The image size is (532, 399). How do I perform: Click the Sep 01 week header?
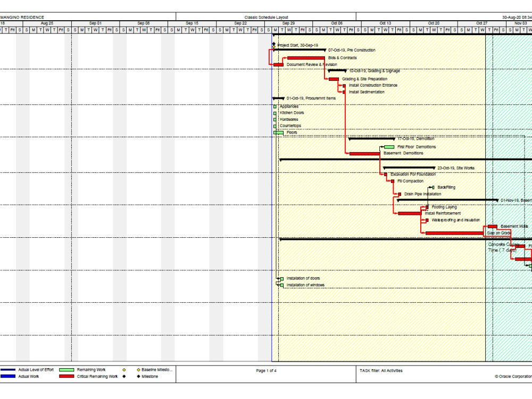coord(95,23)
